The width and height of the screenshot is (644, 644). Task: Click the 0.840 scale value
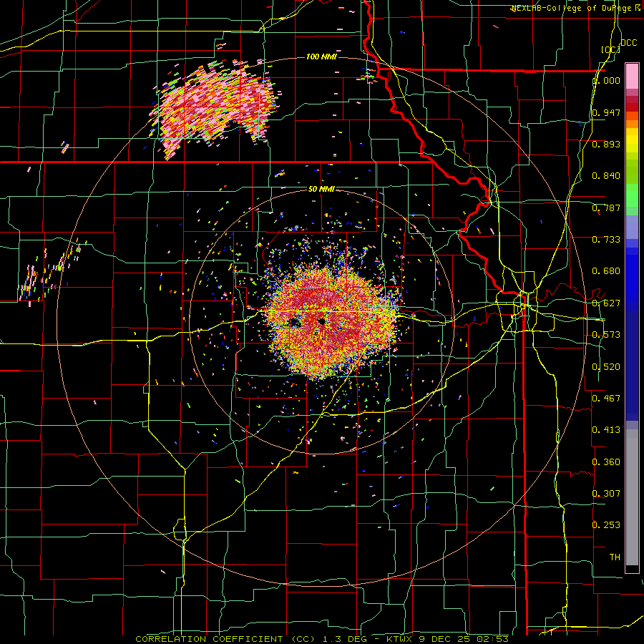point(606,176)
